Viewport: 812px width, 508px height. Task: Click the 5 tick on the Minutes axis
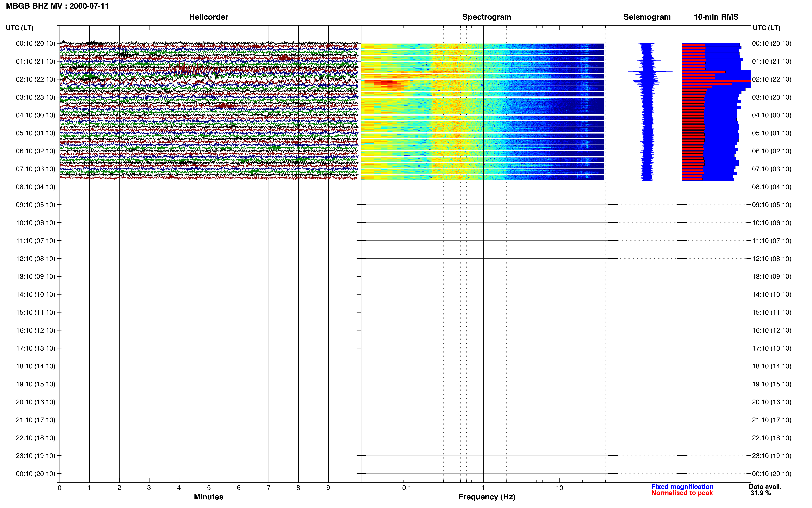(x=209, y=487)
